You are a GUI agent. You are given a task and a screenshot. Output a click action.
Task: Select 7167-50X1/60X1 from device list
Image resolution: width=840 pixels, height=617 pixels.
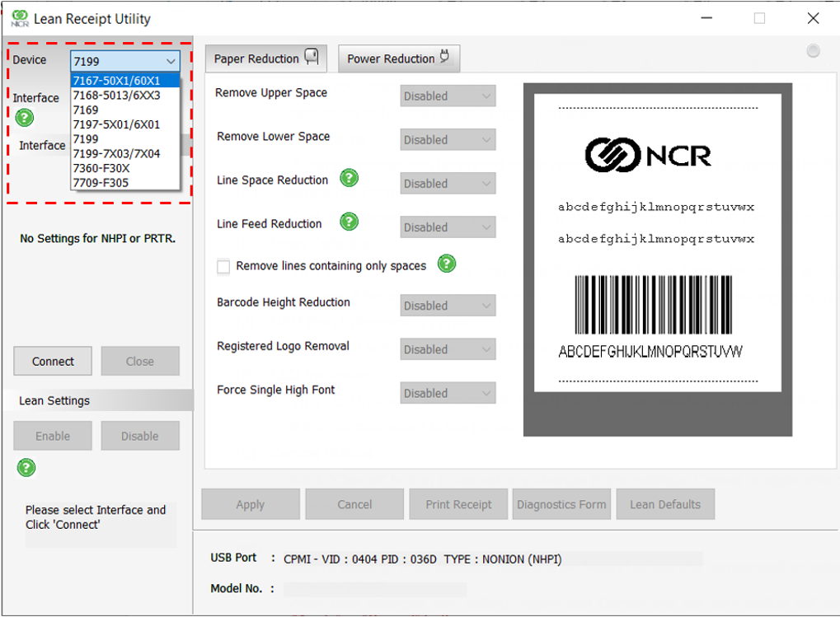(x=125, y=81)
